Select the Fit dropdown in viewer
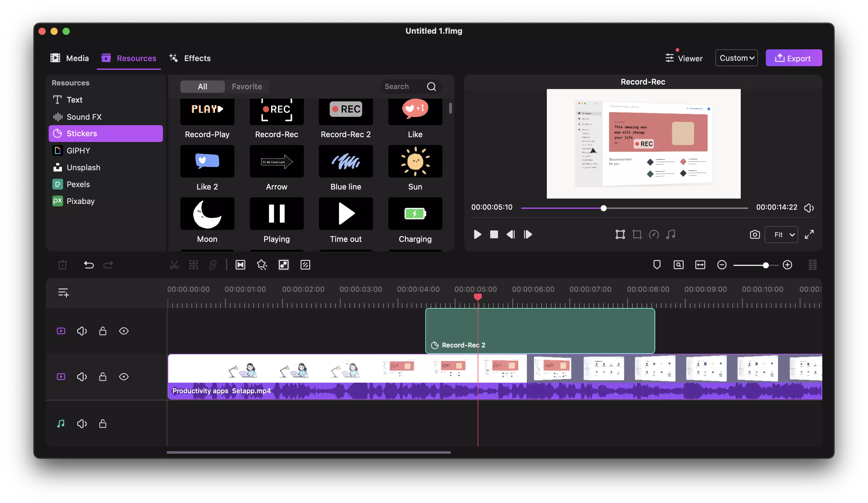The width and height of the screenshot is (868, 503). 782,234
